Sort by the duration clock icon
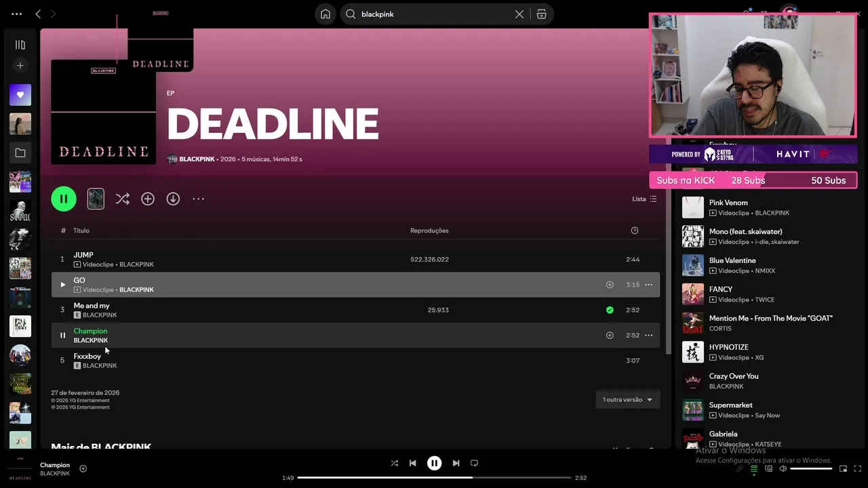The width and height of the screenshot is (868, 488). (x=635, y=230)
